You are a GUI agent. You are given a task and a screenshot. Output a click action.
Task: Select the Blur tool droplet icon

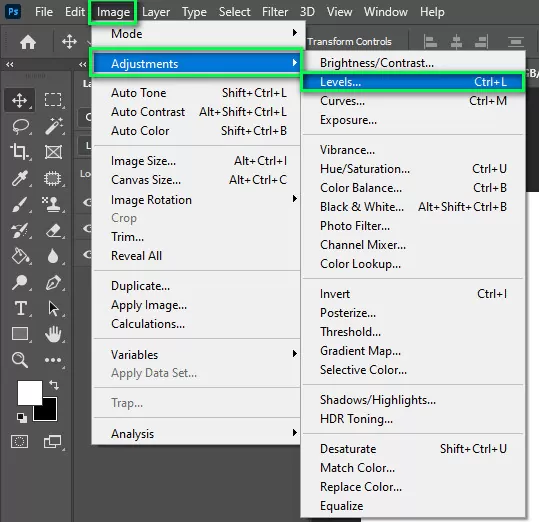(x=53, y=256)
